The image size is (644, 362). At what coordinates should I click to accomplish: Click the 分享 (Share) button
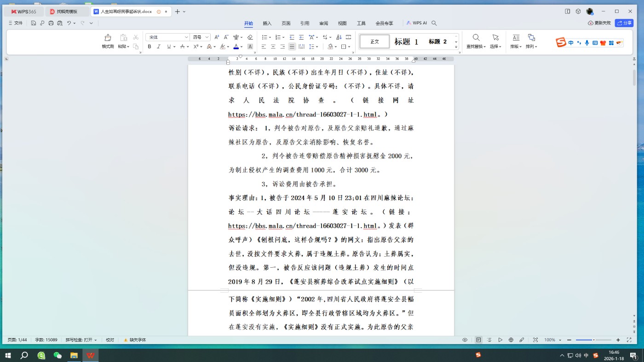(x=625, y=23)
